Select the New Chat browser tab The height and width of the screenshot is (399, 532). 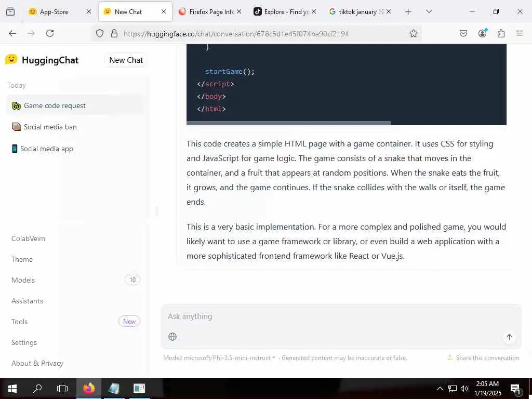136,11
